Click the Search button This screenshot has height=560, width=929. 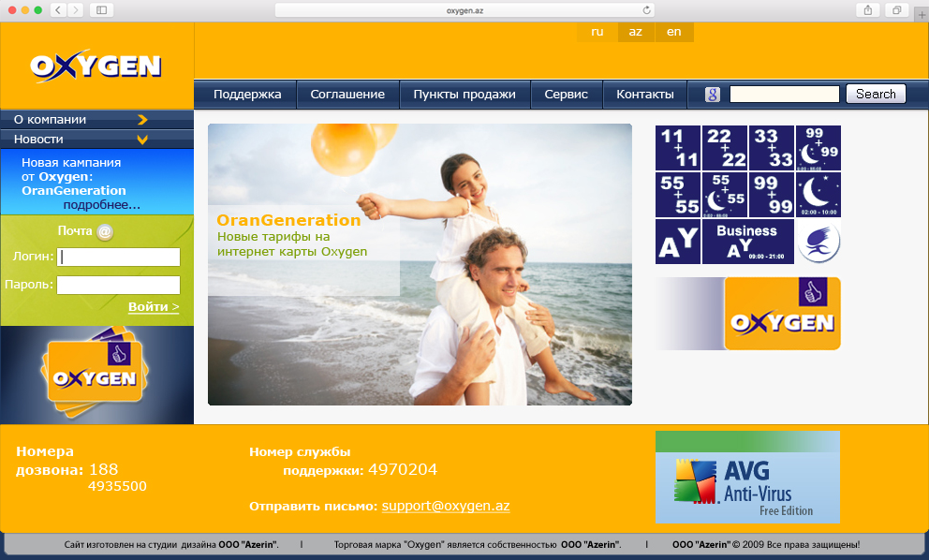point(876,94)
